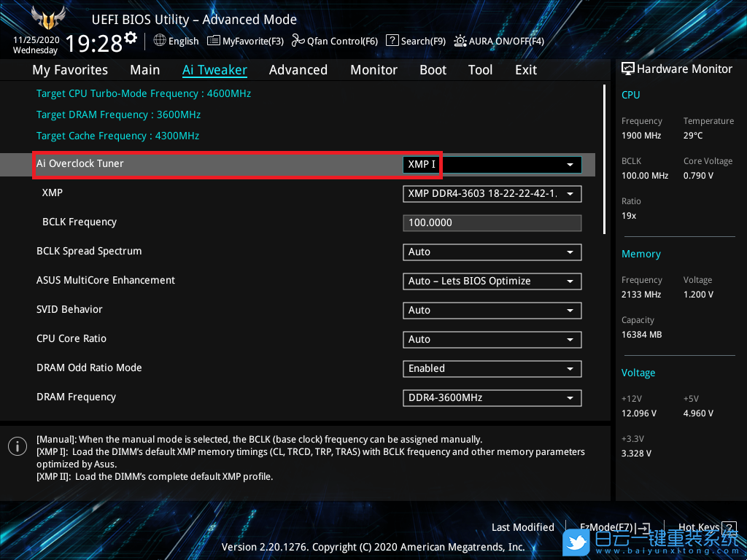
Task: Click the Last Modified button
Action: point(522,527)
